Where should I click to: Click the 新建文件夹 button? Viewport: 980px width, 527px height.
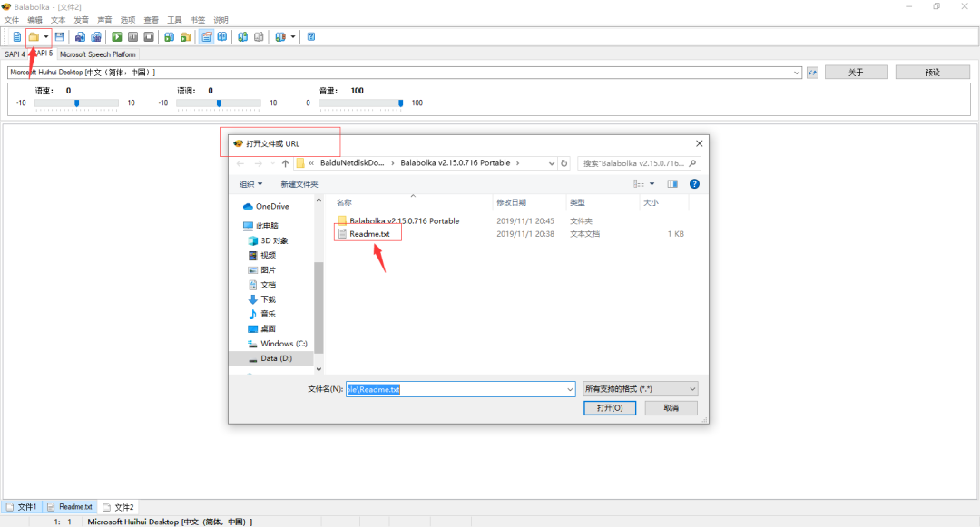coord(299,184)
